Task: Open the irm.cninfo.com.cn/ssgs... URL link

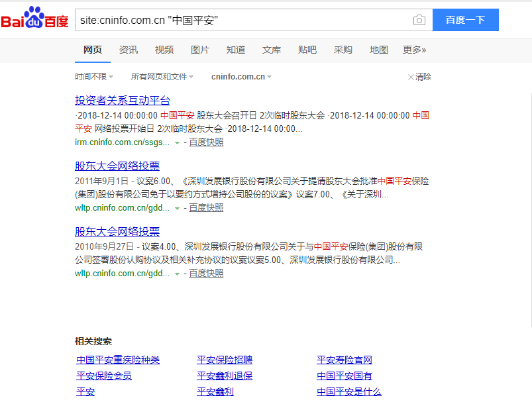Action: coord(122,142)
